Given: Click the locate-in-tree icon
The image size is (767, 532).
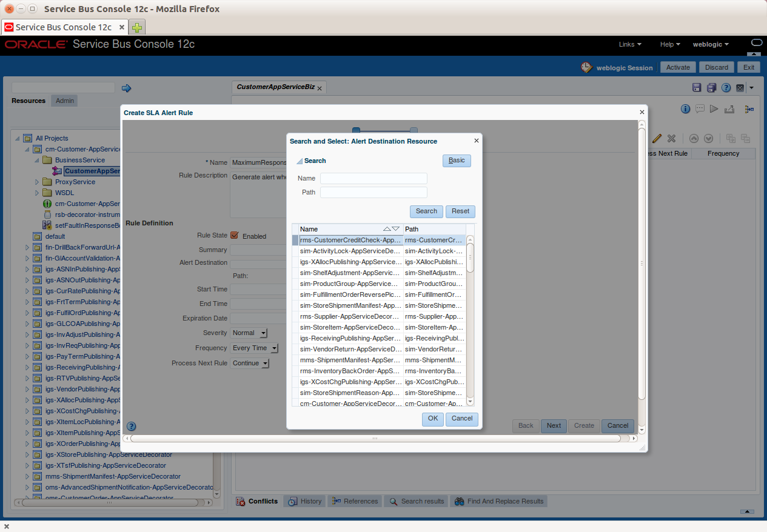Looking at the screenshot, I should pos(749,109).
